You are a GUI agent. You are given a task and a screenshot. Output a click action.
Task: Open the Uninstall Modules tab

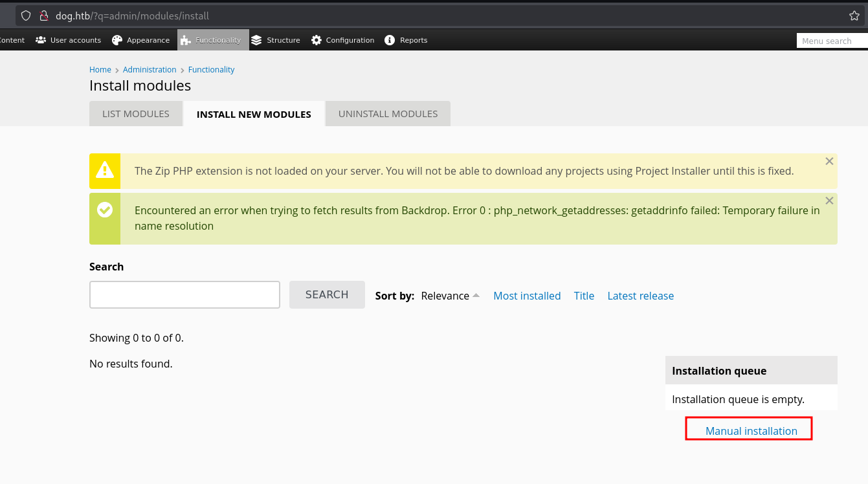point(388,114)
